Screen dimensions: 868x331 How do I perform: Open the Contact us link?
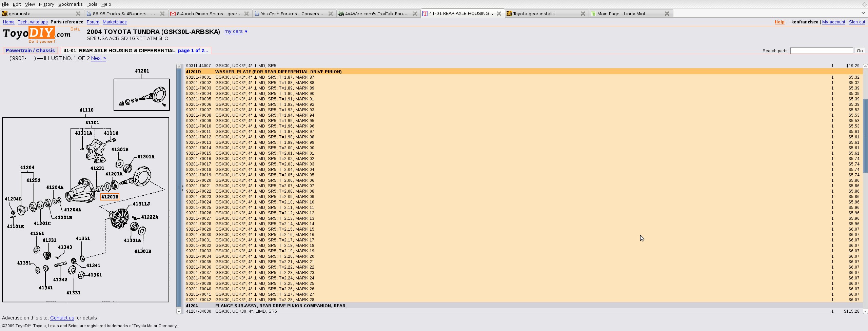(x=62, y=318)
